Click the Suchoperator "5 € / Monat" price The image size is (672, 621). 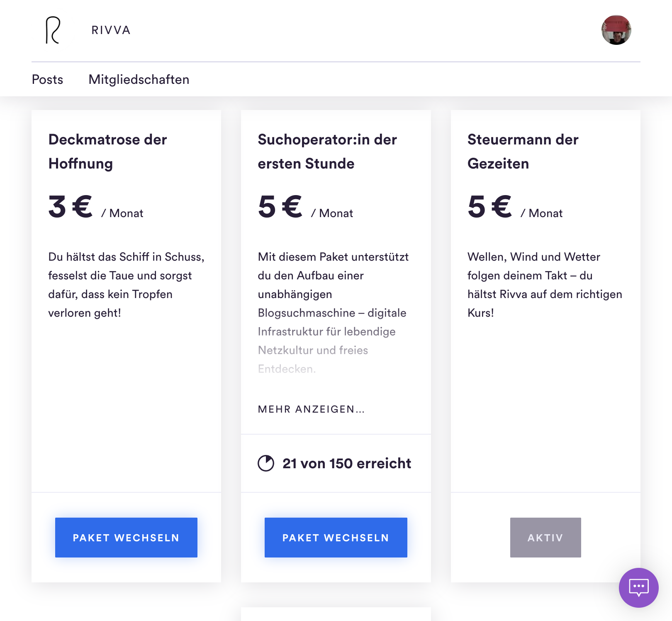coord(305,207)
